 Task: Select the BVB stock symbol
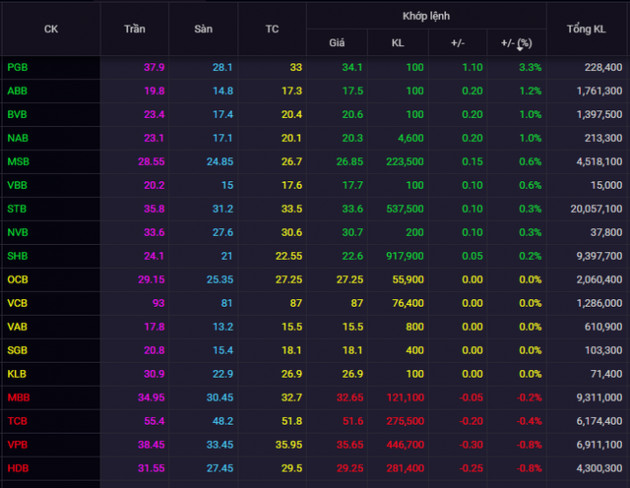[x=17, y=114]
